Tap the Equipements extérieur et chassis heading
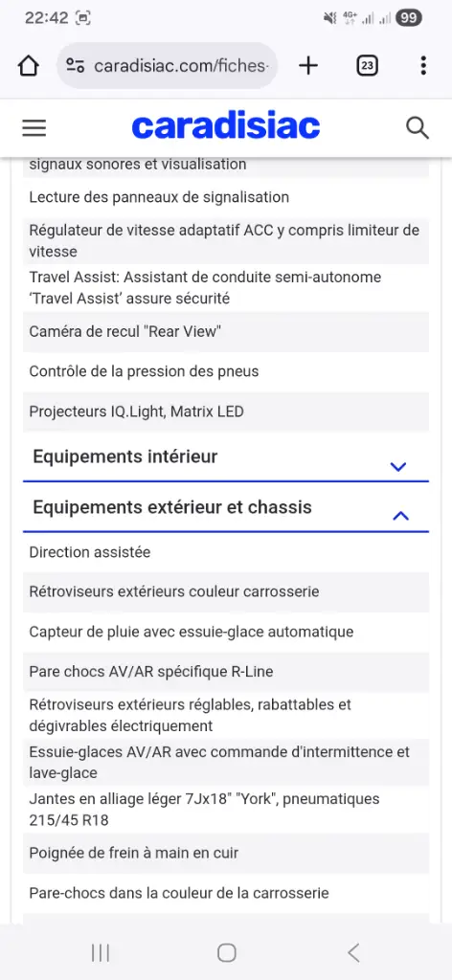Screen dimensions: 452x980 [172, 507]
